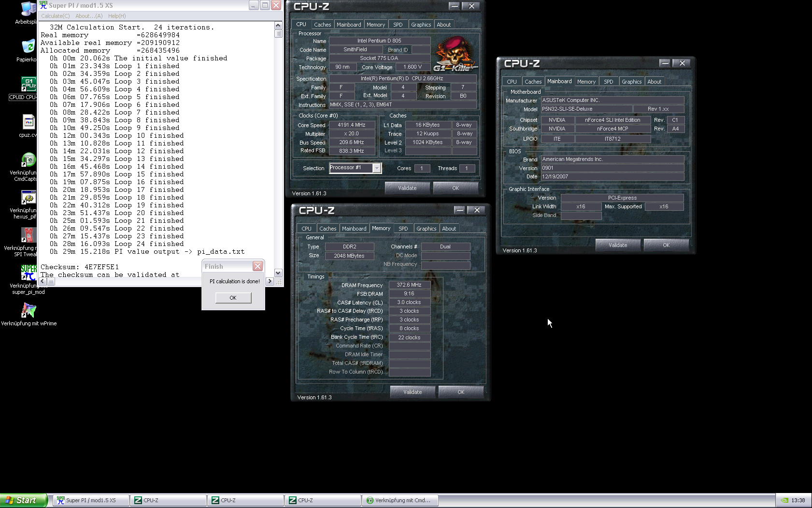Select Memory tab in Mainboard window

click(586, 82)
